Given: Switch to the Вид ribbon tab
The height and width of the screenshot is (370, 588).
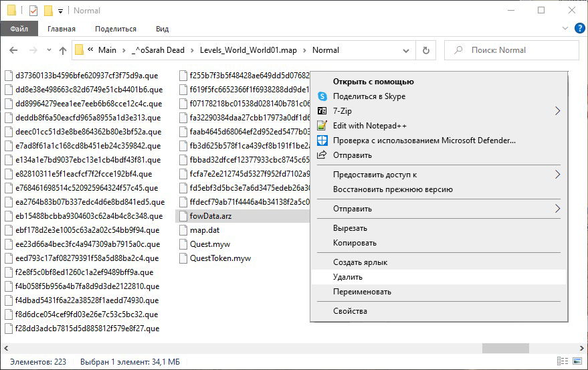Looking at the screenshot, I should coord(162,29).
